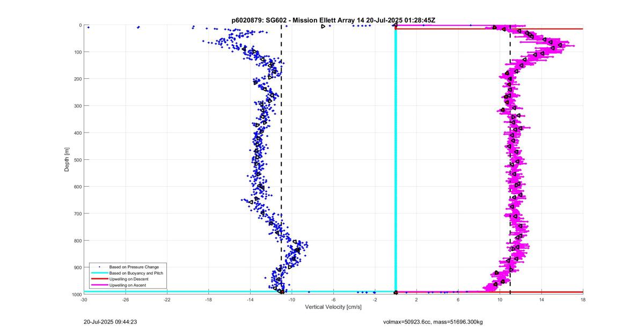Viewport: 644px width, 331px height.
Task: Click the depth-axis tick label '300'
Action: (x=77, y=106)
